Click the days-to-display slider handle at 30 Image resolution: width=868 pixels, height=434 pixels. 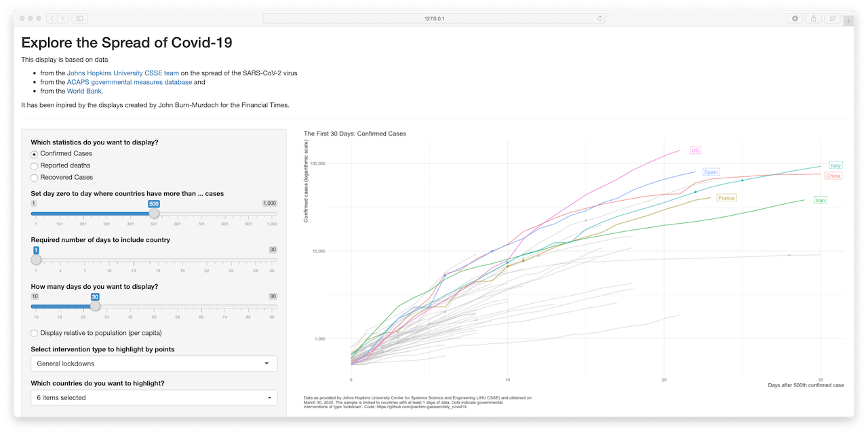[x=96, y=306]
